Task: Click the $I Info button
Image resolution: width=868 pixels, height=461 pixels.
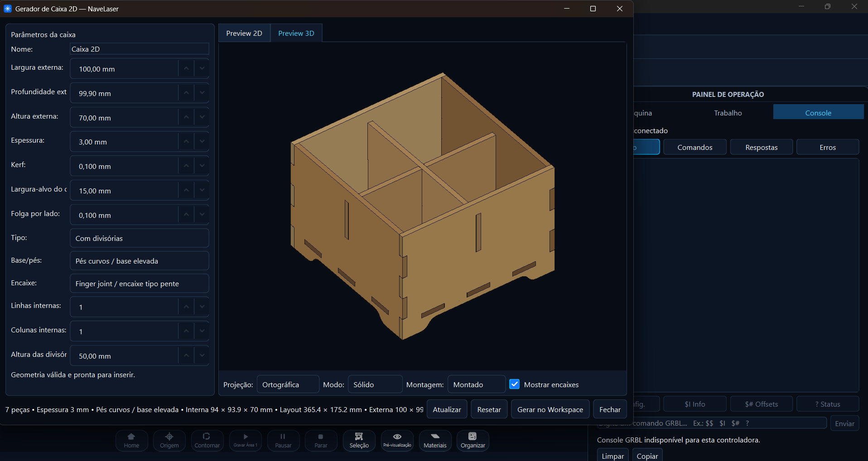Action: pyautogui.click(x=695, y=404)
